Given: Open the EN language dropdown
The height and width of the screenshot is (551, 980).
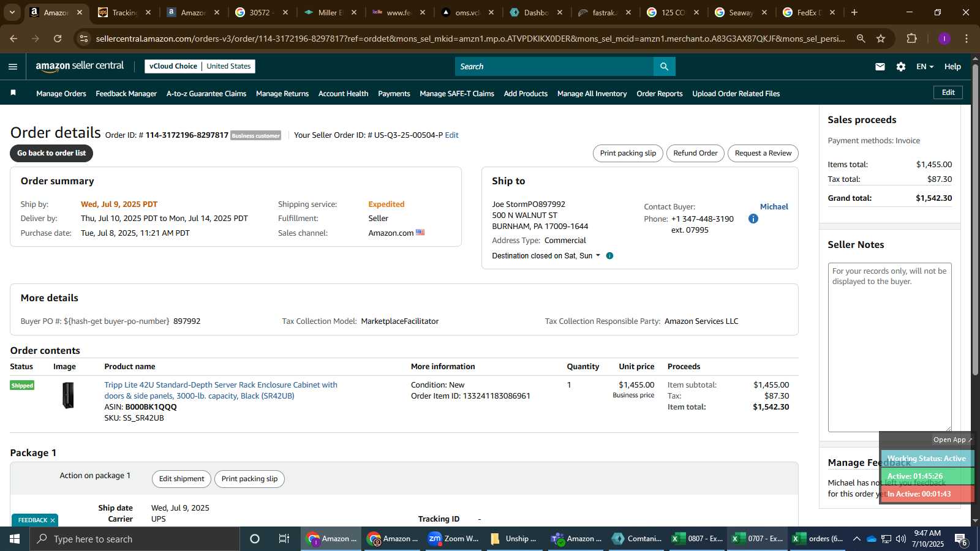Looking at the screenshot, I should [925, 67].
